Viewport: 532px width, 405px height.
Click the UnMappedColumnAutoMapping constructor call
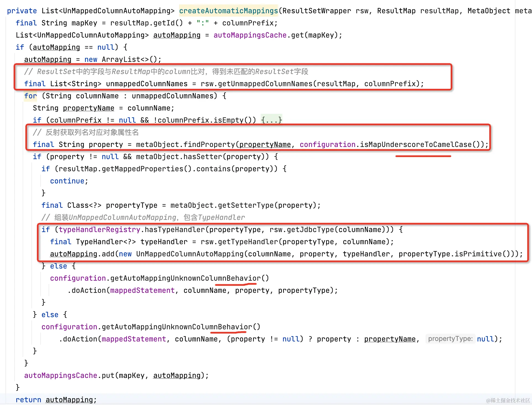[190, 254]
